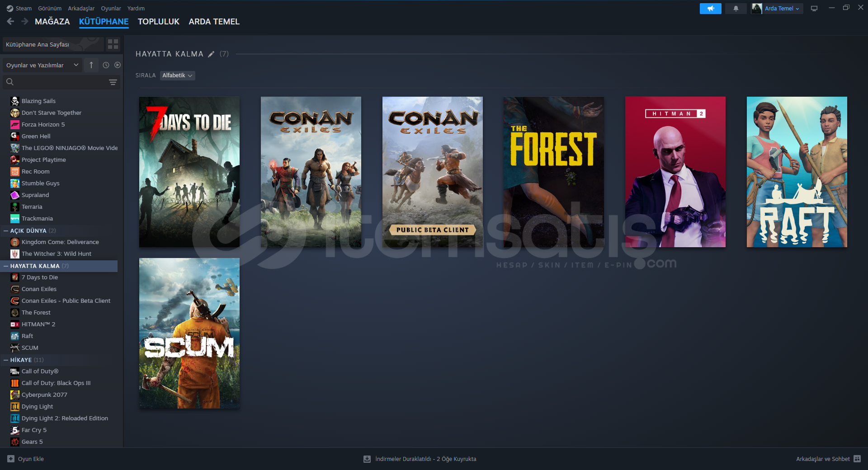Go to the MAĞAZA tab

click(52, 22)
